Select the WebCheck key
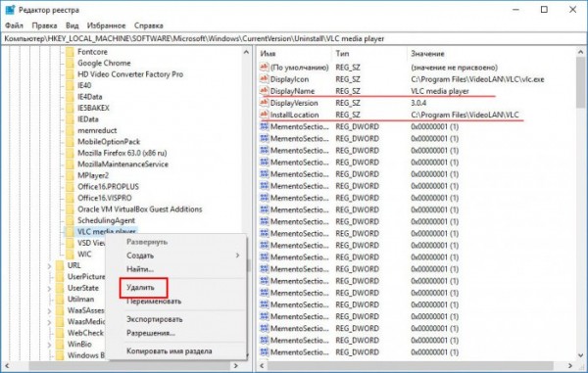This screenshot has width=588, height=373. tap(85, 333)
